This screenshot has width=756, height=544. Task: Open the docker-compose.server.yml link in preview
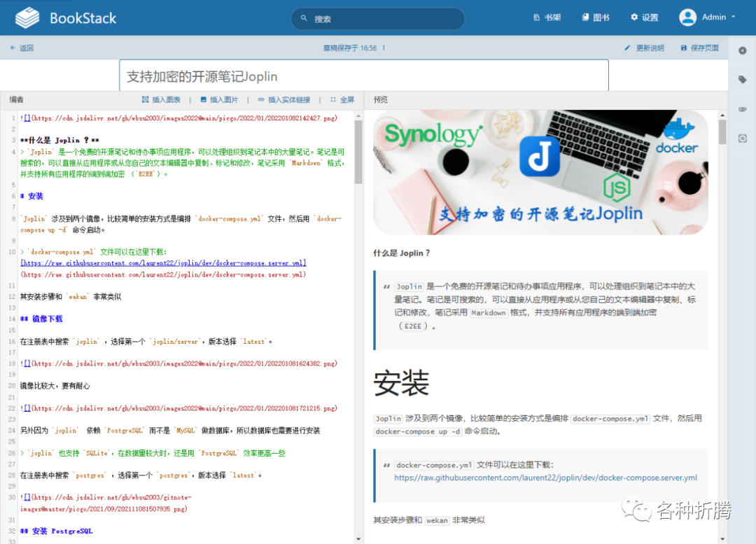pyautogui.click(x=546, y=477)
